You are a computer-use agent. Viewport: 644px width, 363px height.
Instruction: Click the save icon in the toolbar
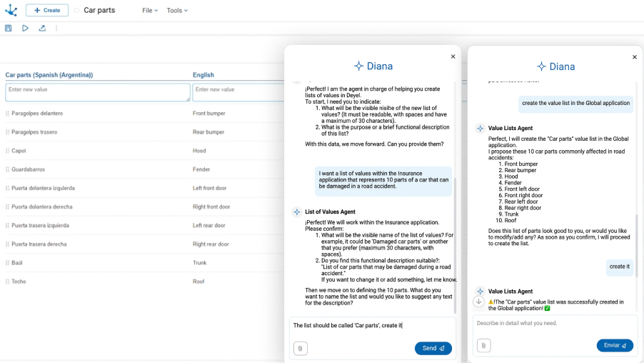point(9,29)
